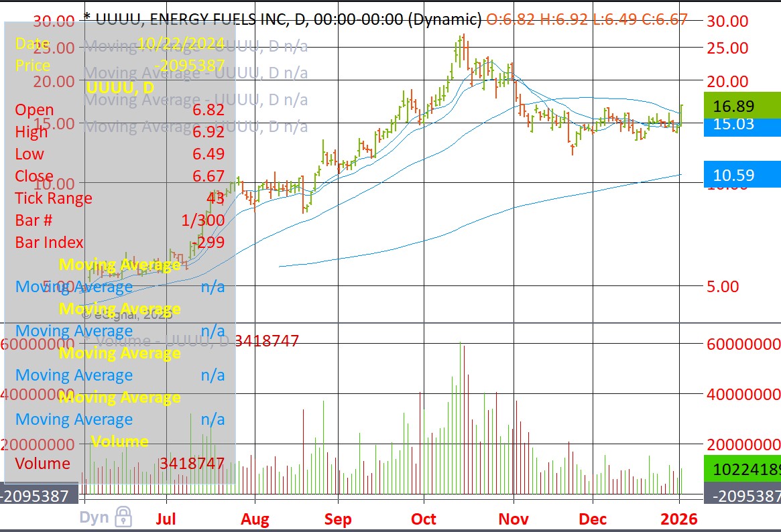781x532 pixels.
Task: Click the yellow UUUU, D data window header
Action: coord(120,88)
